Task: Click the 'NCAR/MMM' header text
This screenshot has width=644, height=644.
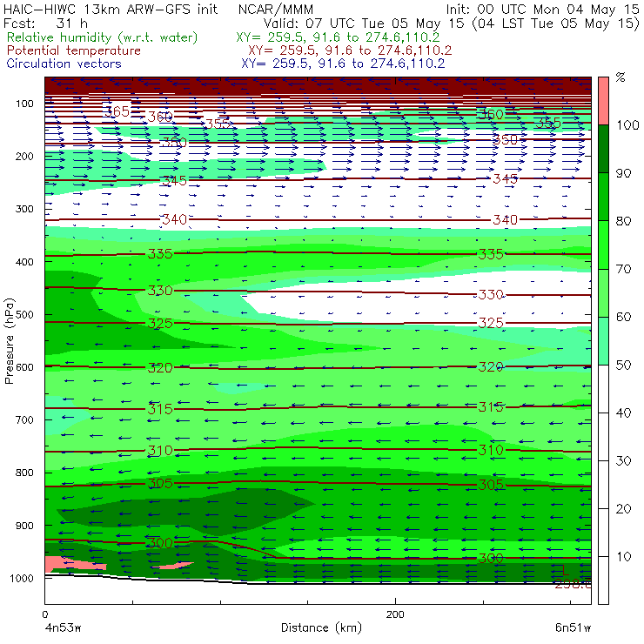Action: (276, 10)
